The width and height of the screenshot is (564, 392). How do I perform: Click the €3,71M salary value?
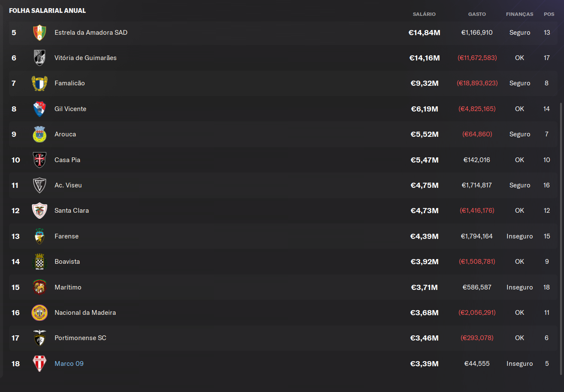(x=425, y=287)
